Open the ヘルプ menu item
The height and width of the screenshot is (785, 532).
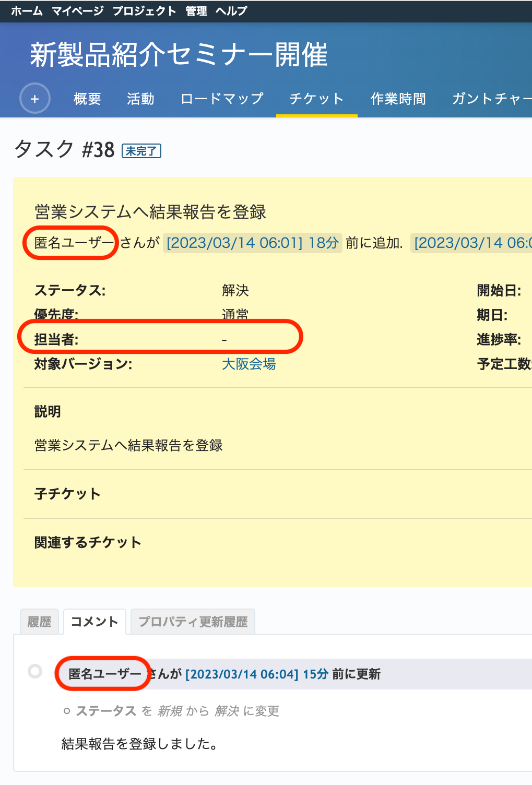(231, 11)
